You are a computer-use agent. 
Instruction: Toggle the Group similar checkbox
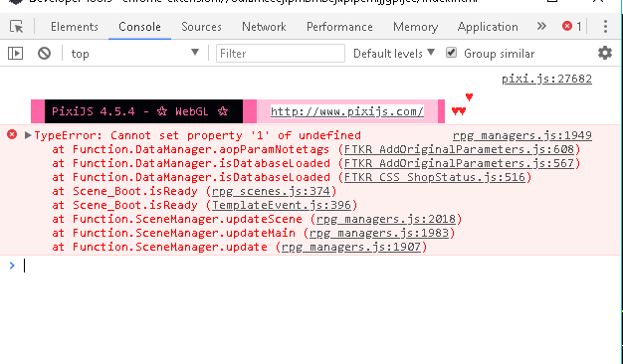[451, 53]
